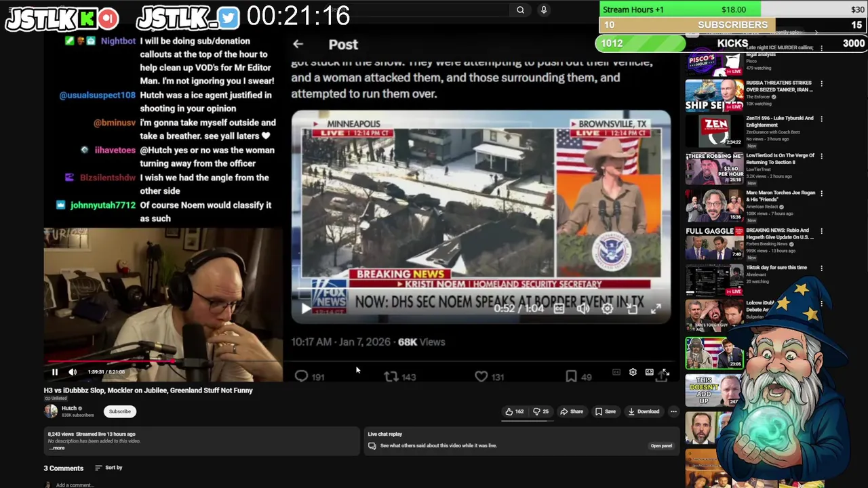Click 68K Views text on tweet
Screen dimensions: 868x488
(x=421, y=342)
